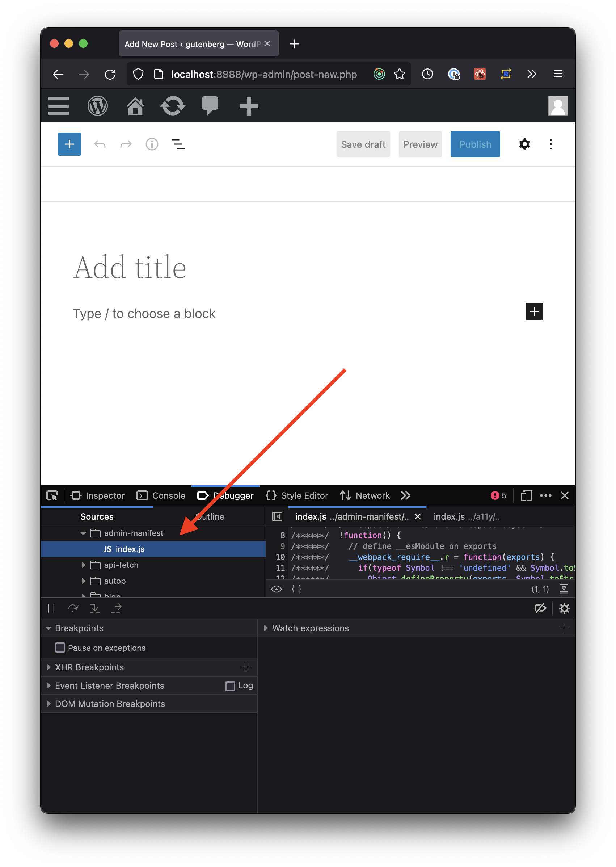Screen dimensions: 616x867
Task: Expand the Watch expressions section
Action: tap(266, 628)
